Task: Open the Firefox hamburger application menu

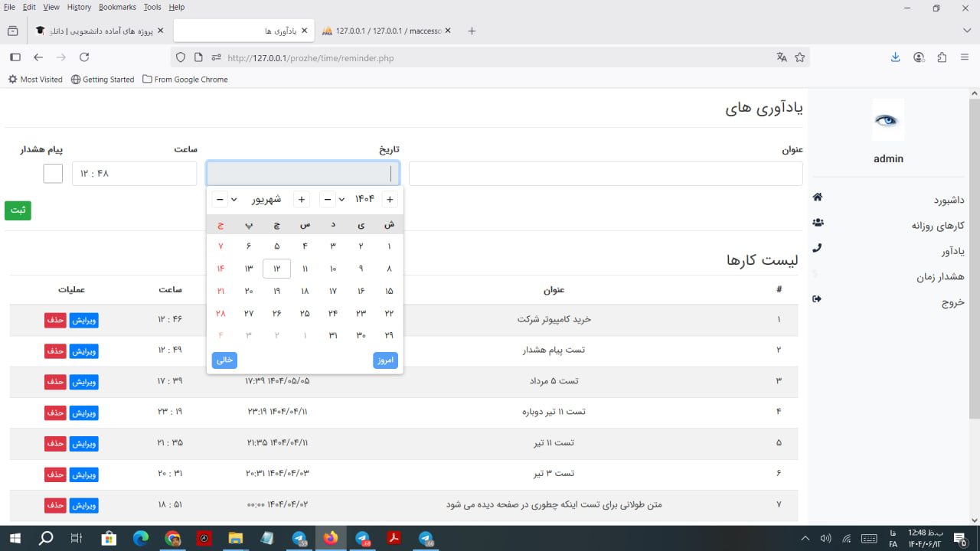Action: pos(965,57)
